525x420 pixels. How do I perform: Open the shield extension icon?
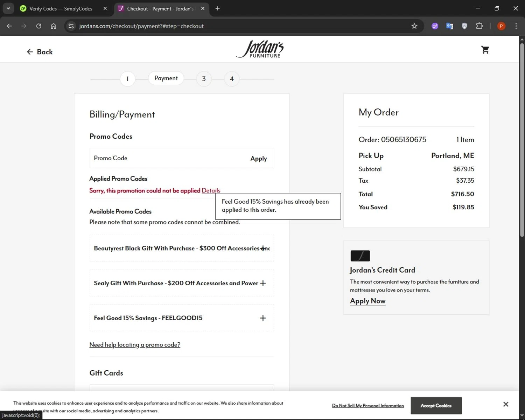coord(464,26)
